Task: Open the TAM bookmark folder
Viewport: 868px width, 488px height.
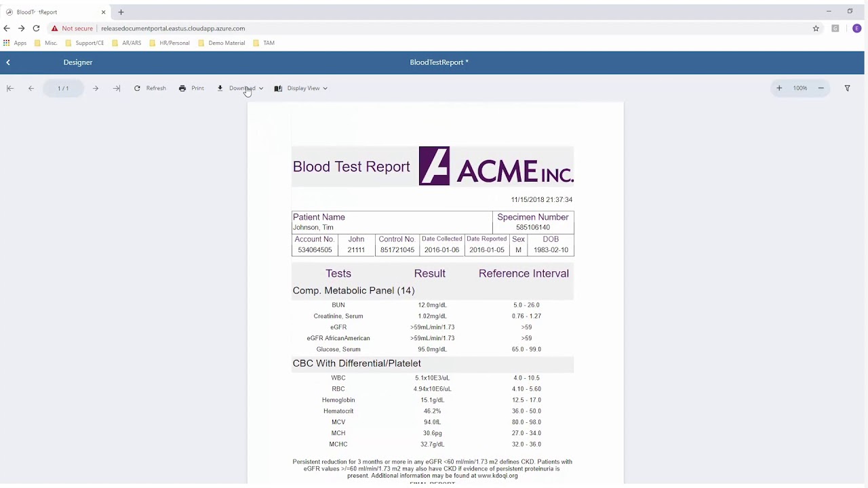Action: click(264, 43)
